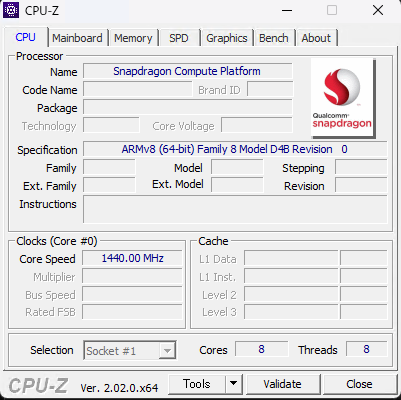
Task: Show the About tab
Action: [x=316, y=38]
